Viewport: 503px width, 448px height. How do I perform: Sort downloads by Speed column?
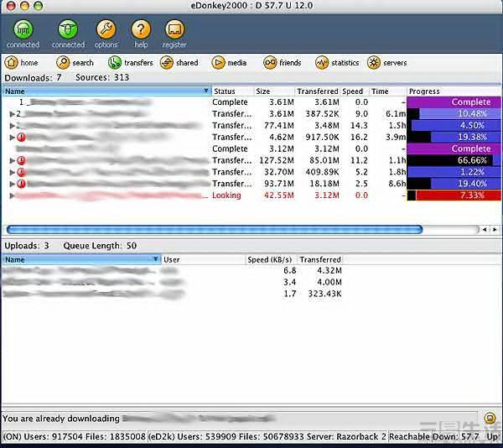point(354,91)
